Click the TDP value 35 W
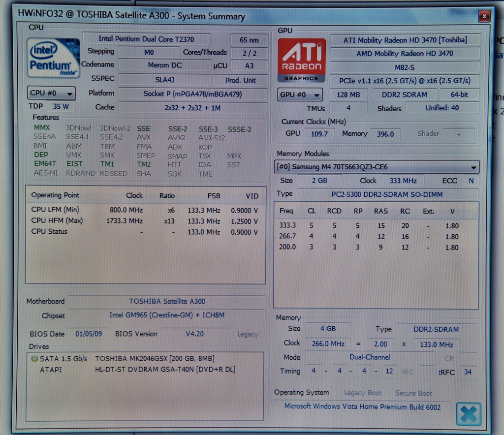The image size is (504, 435). point(61,106)
